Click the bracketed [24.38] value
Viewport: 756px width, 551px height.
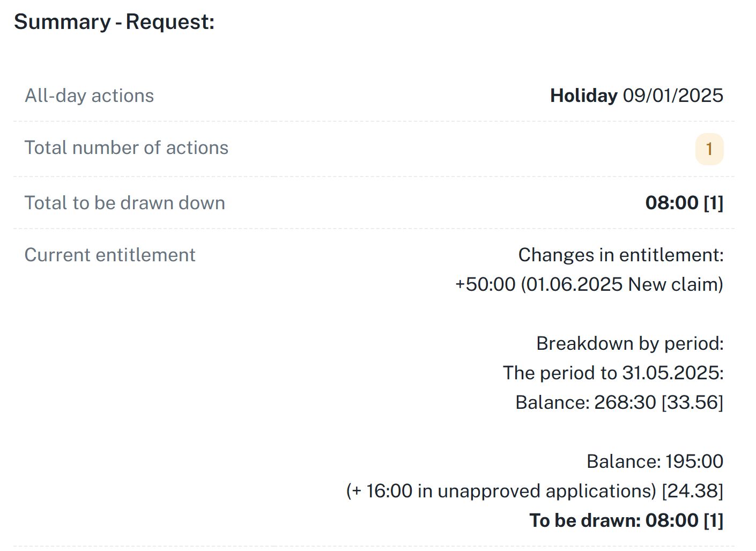[692, 491]
